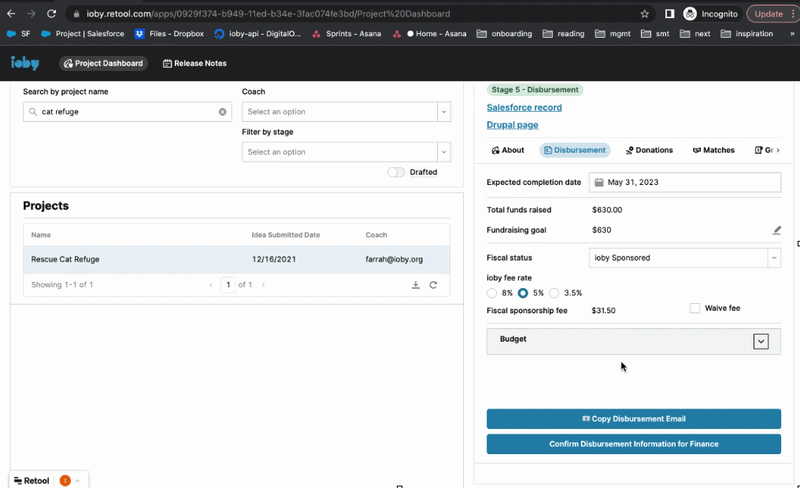Select the 8% ioby fee rate
This screenshot has width=800, height=488.
tap(492, 293)
